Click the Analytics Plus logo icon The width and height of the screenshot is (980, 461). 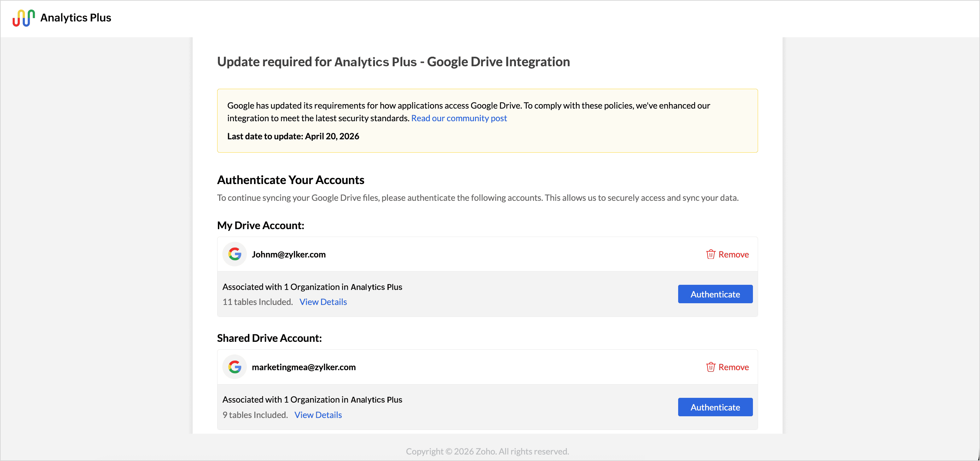click(x=24, y=18)
